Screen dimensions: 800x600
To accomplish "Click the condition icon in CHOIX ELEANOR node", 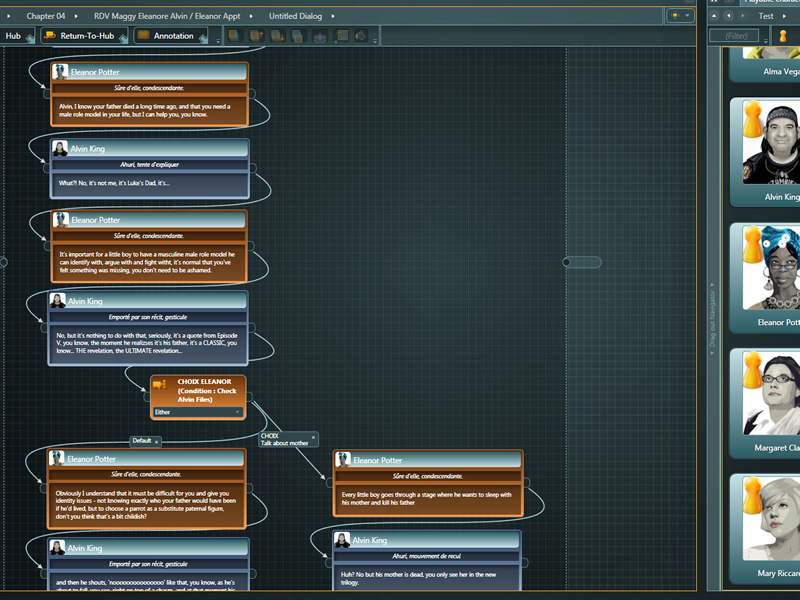I will [160, 384].
